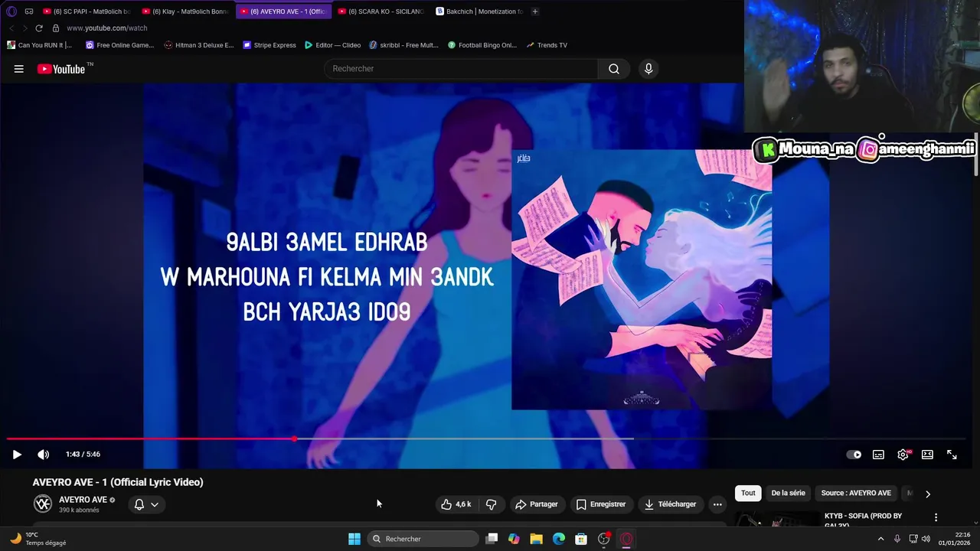This screenshot has width=980, height=551.
Task: Start voice search with the microphone icon
Action: pos(648,69)
